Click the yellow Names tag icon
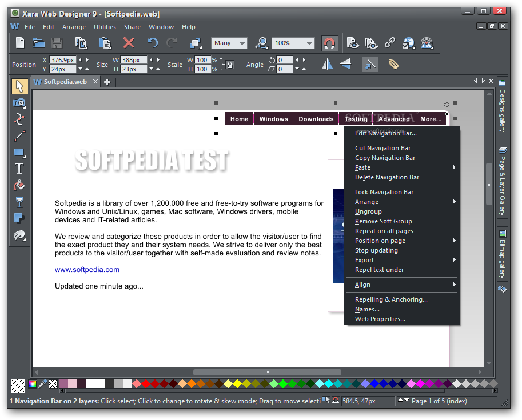 click(393, 64)
